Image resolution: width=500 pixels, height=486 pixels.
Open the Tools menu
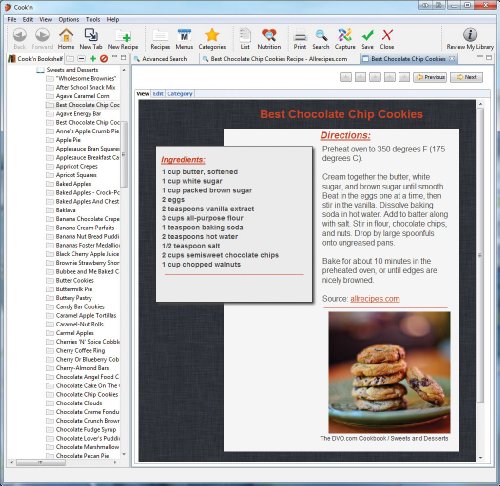pyautogui.click(x=93, y=19)
